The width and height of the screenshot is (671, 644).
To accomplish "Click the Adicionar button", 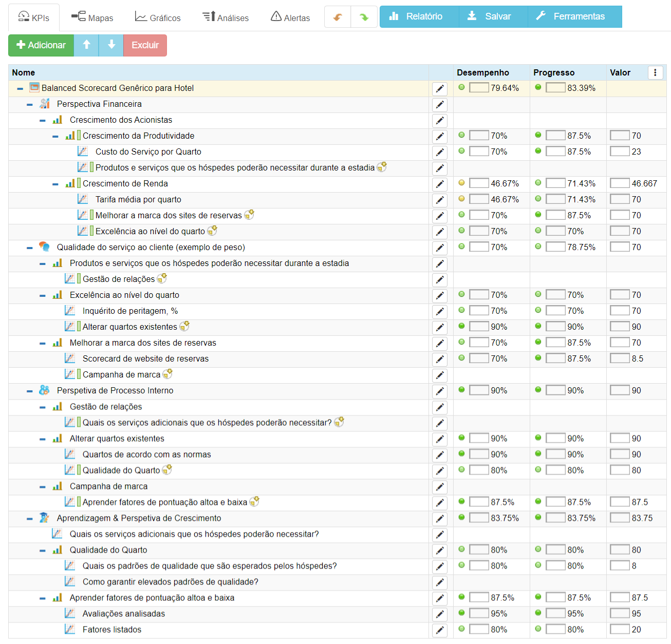I will 41,45.
